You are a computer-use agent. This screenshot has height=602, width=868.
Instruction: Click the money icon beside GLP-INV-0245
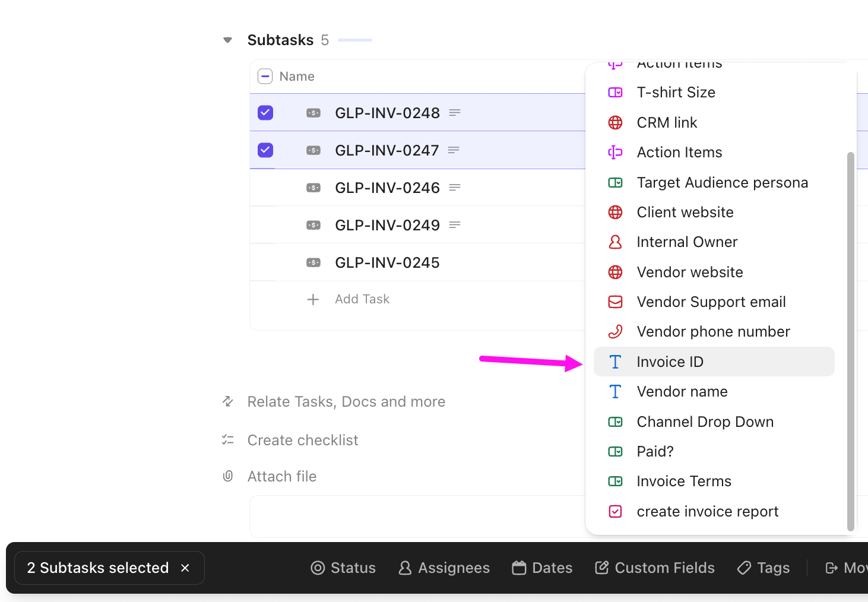coord(313,262)
